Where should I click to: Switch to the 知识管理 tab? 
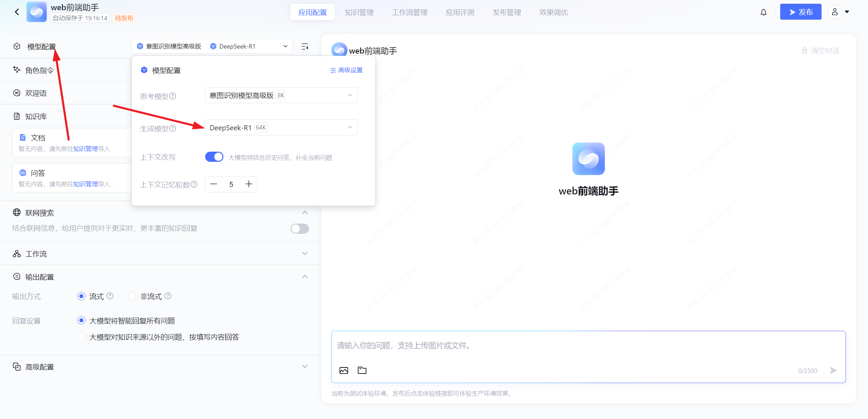coord(359,12)
